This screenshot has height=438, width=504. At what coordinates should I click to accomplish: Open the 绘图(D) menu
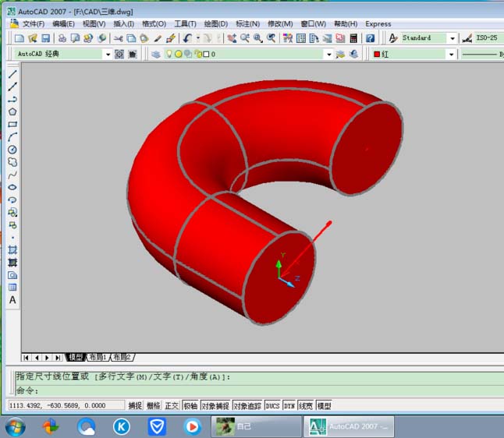[x=215, y=24]
